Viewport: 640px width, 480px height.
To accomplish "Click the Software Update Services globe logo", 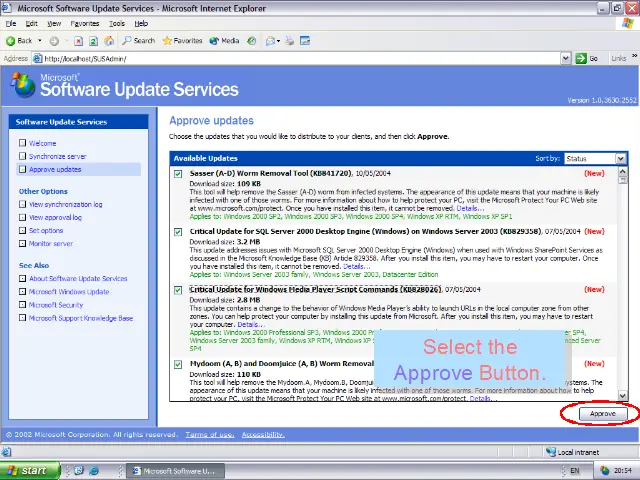I will point(22,85).
